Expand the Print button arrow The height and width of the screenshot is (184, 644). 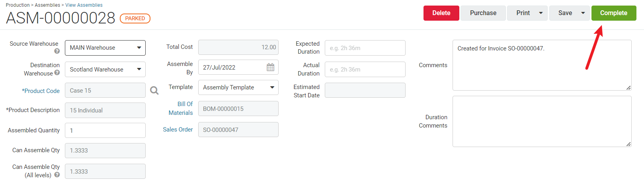[541, 13]
